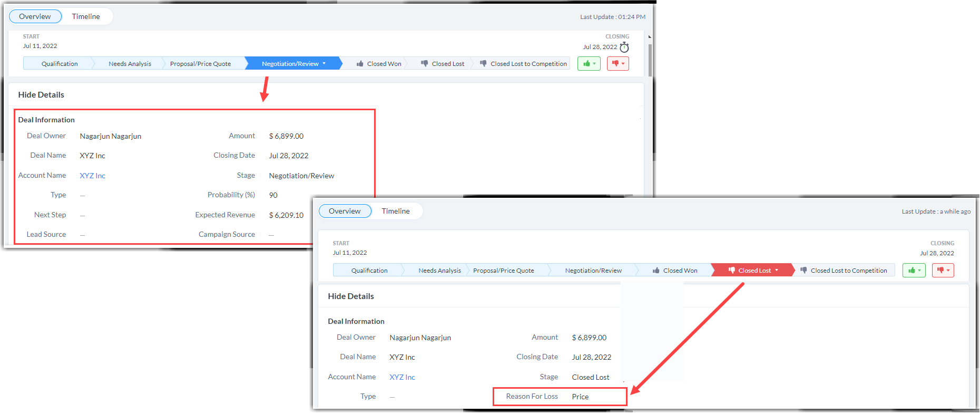Click the stopwatch icon beside the closing date
The height and width of the screenshot is (413, 980).
624,47
